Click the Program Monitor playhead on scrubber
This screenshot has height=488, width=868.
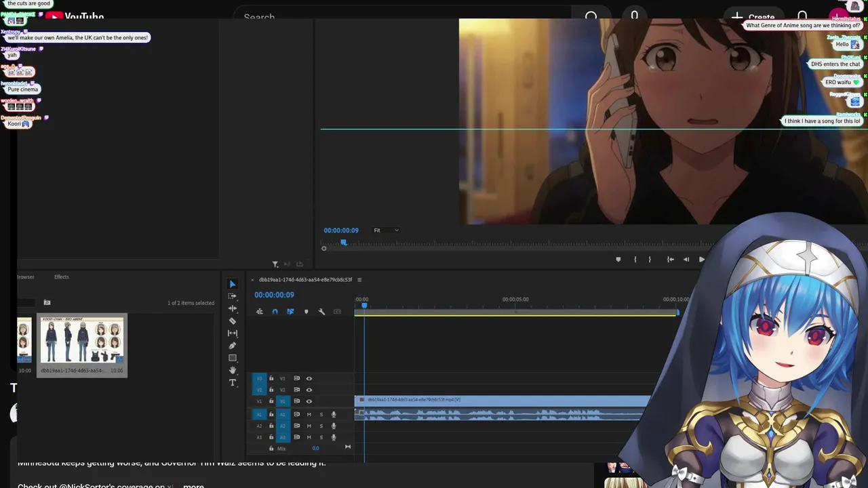coord(344,242)
